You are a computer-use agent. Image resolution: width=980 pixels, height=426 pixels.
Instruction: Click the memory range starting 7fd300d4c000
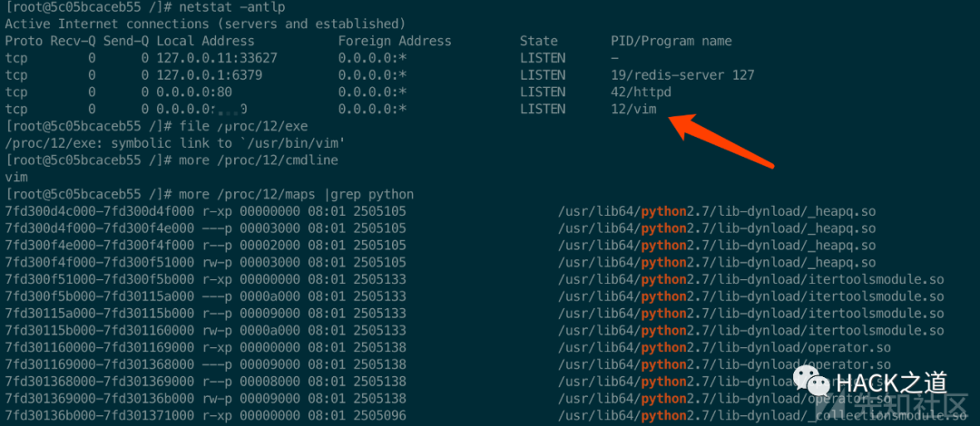coord(100,211)
